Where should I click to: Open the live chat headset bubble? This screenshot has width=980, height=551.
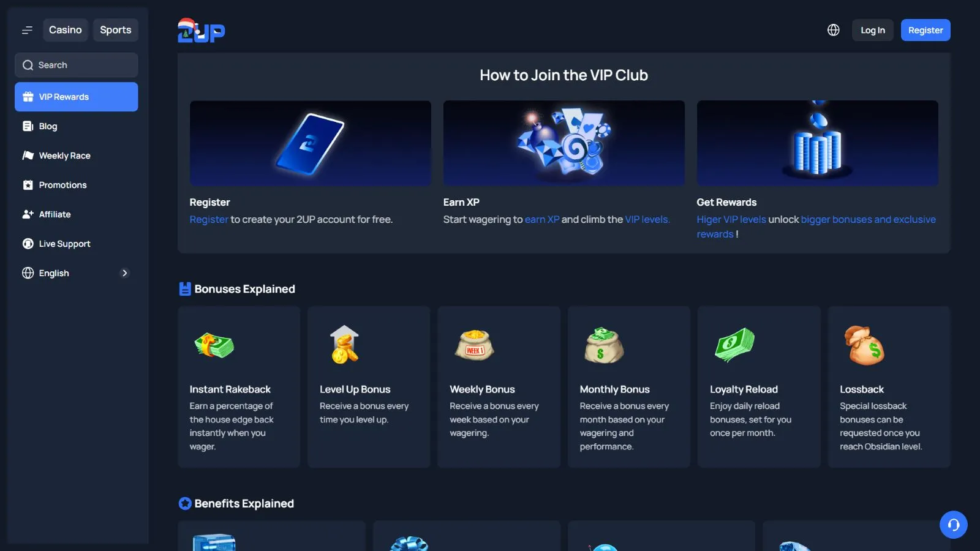pyautogui.click(x=954, y=525)
